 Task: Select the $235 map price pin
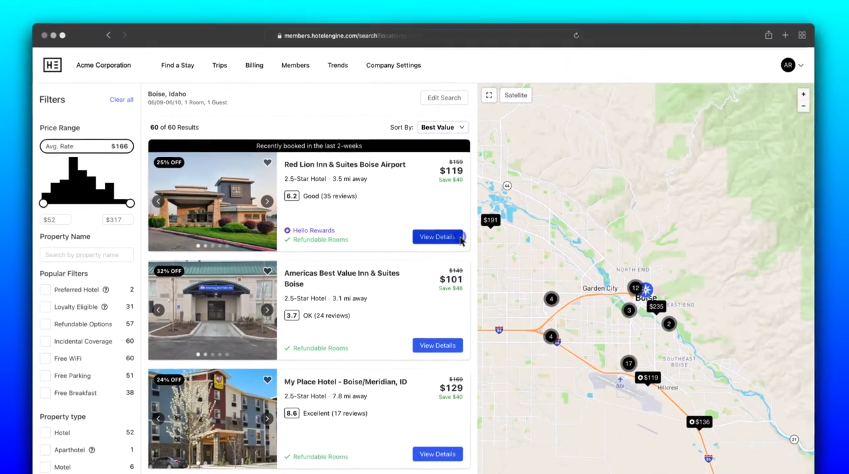[x=656, y=307]
